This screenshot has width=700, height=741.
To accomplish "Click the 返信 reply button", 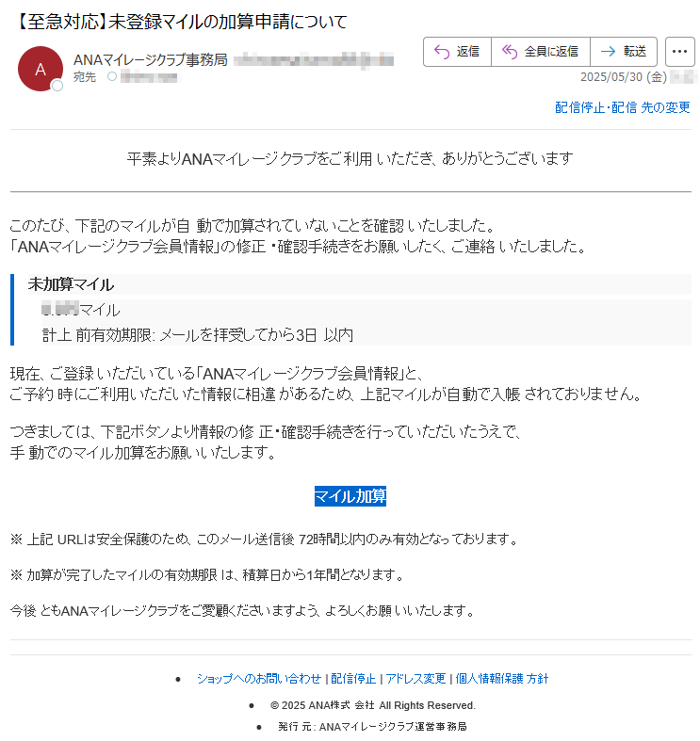I will 457,52.
